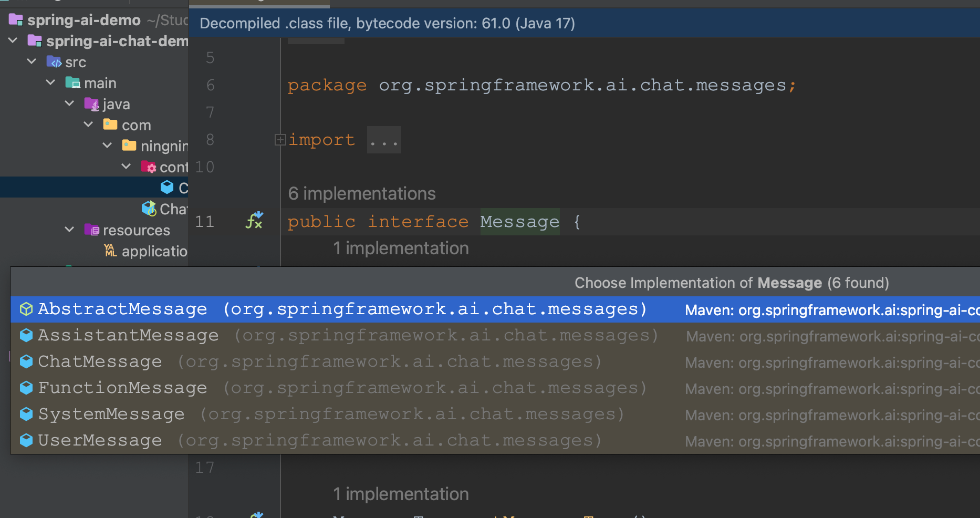Click the implementations gutter icon on line 11
Viewport: 980px width, 518px height.
(255, 221)
